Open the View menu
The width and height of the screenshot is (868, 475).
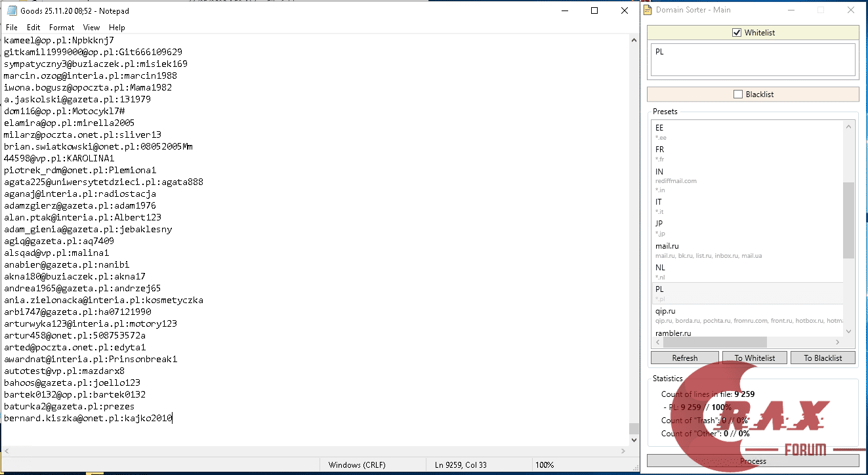coord(91,28)
